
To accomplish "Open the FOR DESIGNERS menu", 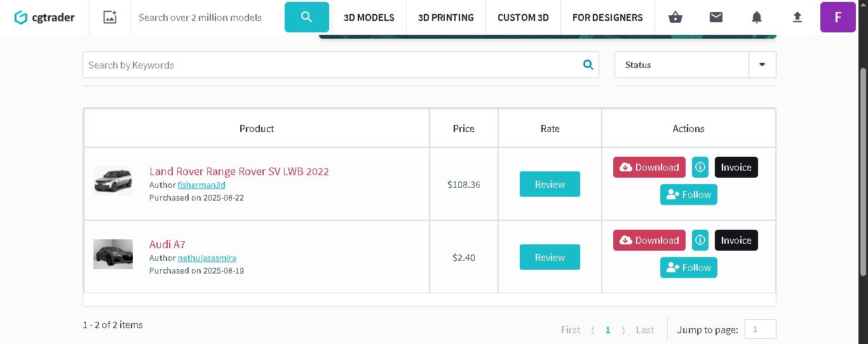I will coord(607,17).
